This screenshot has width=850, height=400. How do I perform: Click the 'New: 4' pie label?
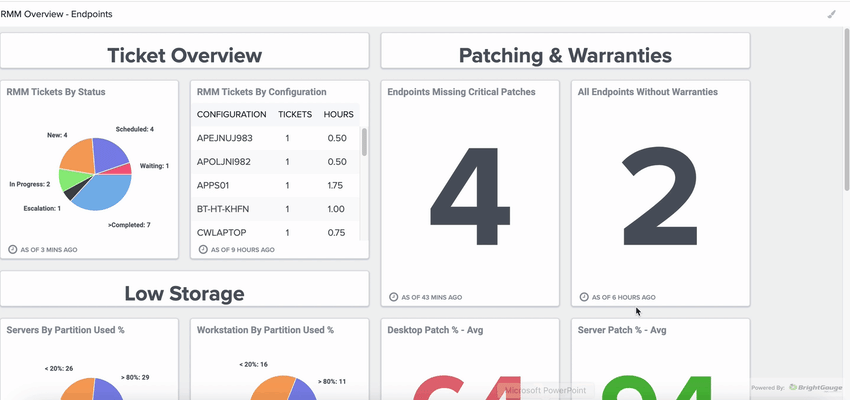click(x=57, y=135)
